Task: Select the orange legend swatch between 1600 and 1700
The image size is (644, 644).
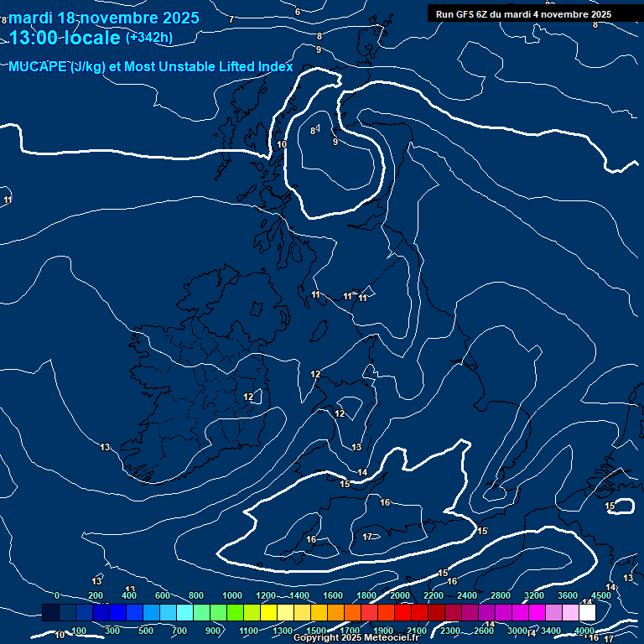Action: point(335,612)
